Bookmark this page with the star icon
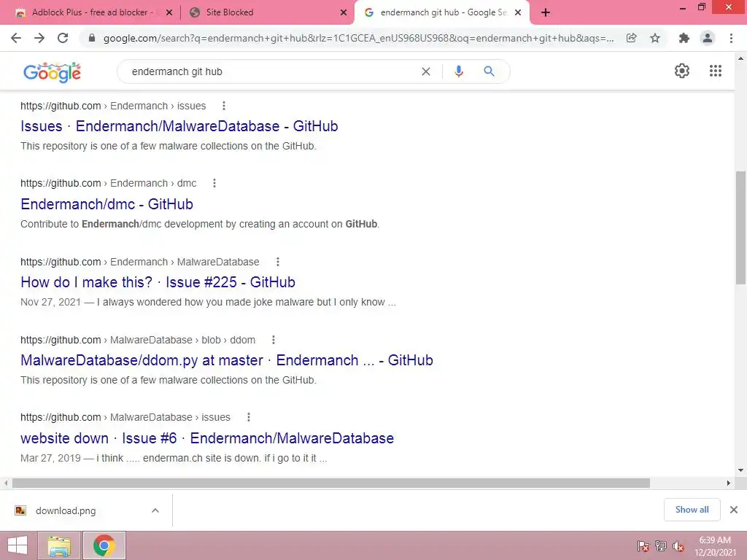The image size is (747, 560). point(655,38)
